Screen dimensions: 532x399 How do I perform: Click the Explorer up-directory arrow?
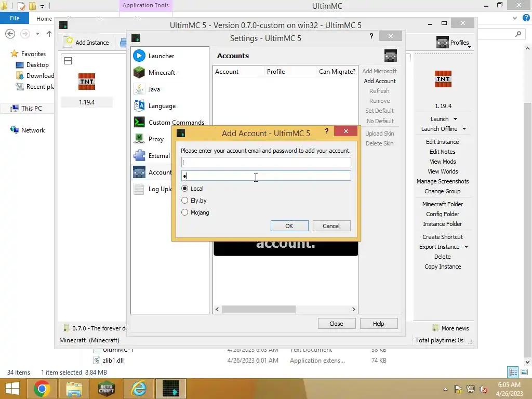click(49, 34)
